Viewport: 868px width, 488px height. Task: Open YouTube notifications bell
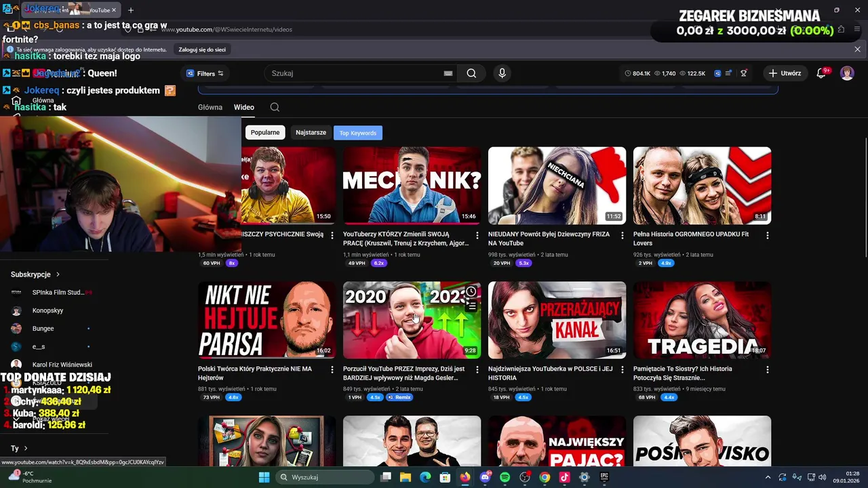click(821, 73)
